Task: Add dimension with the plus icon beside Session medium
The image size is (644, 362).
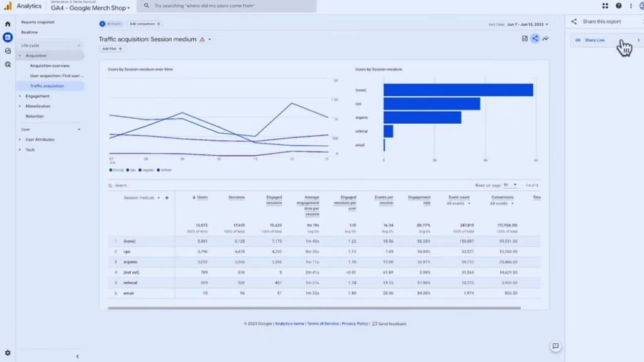Action: pyautogui.click(x=167, y=198)
